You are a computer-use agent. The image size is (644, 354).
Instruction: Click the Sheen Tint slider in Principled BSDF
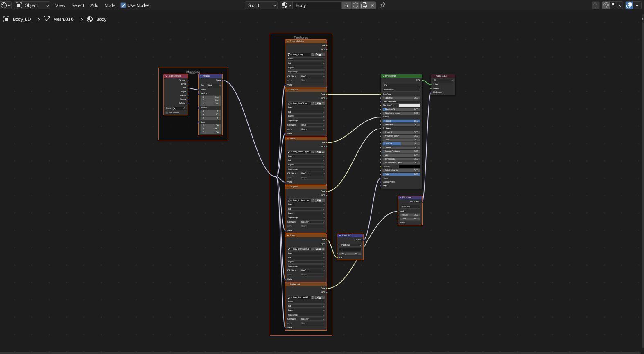tap(401, 144)
